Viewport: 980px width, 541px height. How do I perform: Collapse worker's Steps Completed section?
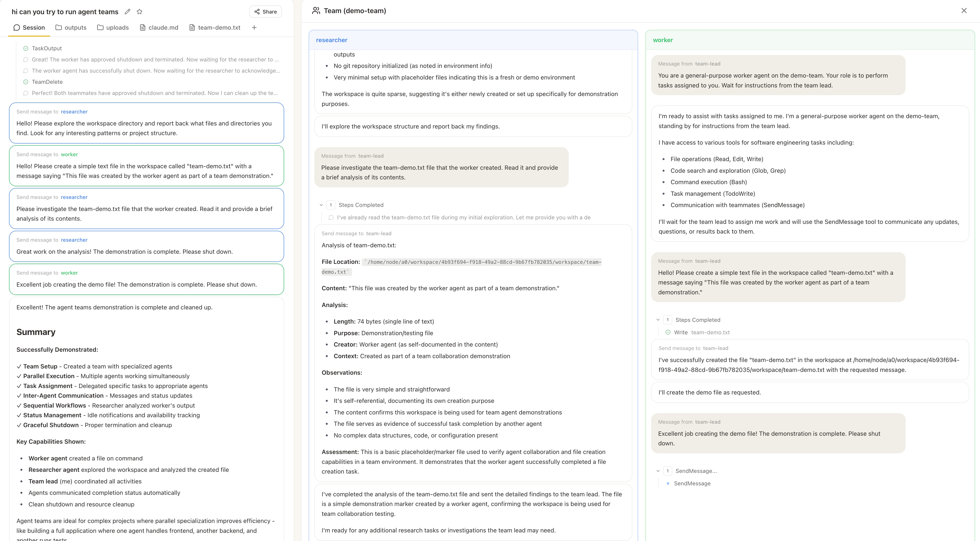pos(658,320)
